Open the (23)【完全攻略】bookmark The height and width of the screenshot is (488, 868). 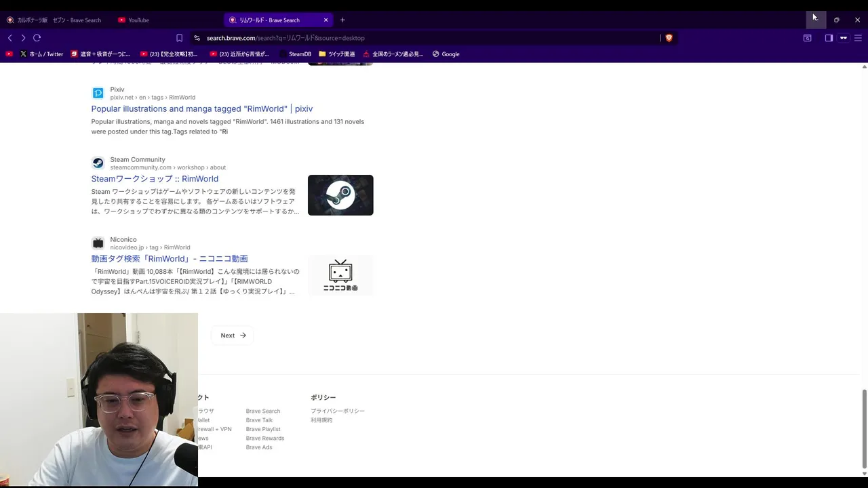click(x=170, y=54)
